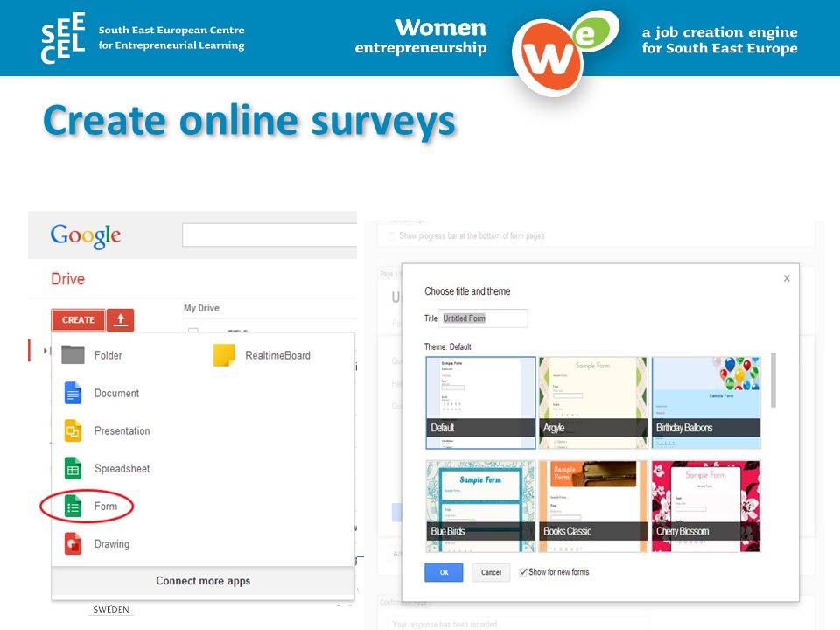
Task: Click the green Spreadsheet icon
Action: coord(73,468)
